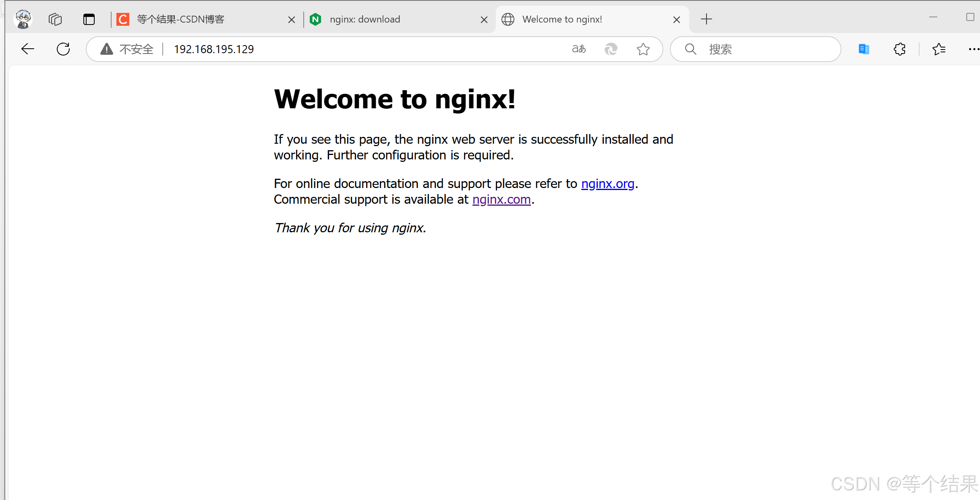Click the Edge IE-mode reload icon
This screenshot has width=980, height=500.
(611, 49)
